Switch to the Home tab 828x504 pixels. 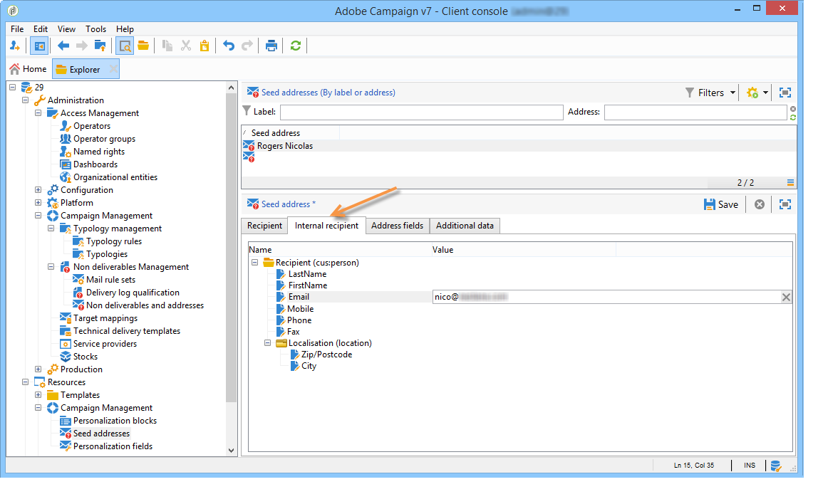pos(29,69)
